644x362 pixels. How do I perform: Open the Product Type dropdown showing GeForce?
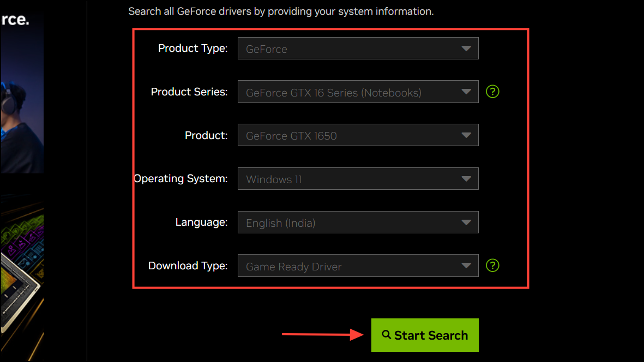[x=358, y=49]
